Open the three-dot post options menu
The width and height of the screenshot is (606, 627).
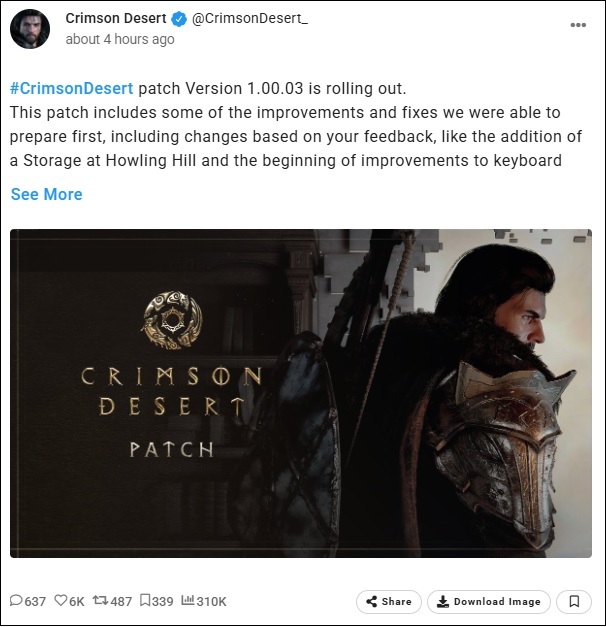pyautogui.click(x=578, y=25)
